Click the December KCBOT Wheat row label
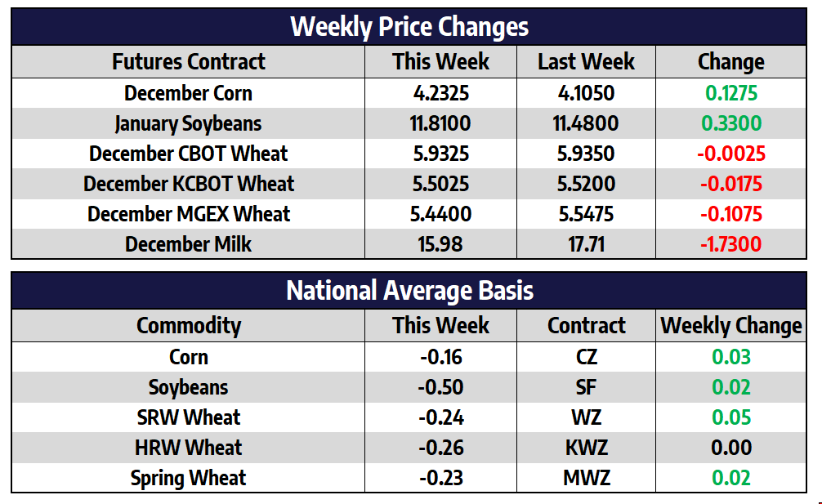822x504 pixels. click(189, 184)
